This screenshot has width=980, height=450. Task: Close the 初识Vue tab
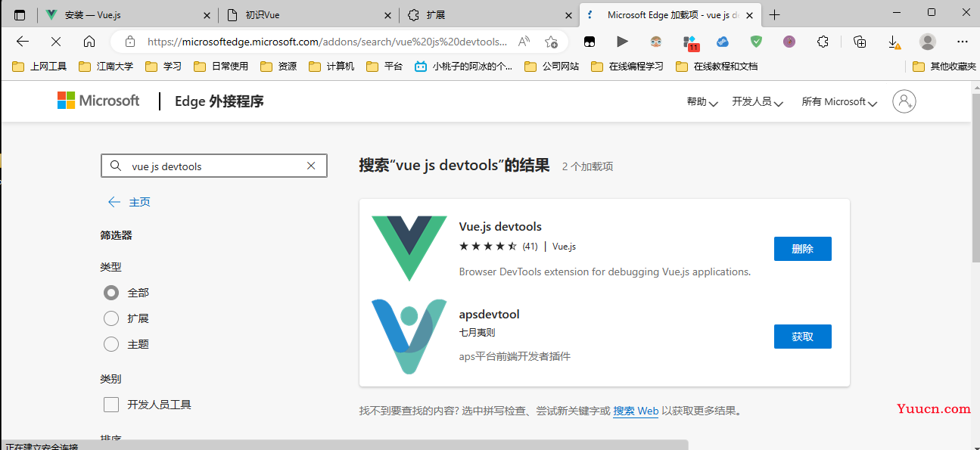387,15
